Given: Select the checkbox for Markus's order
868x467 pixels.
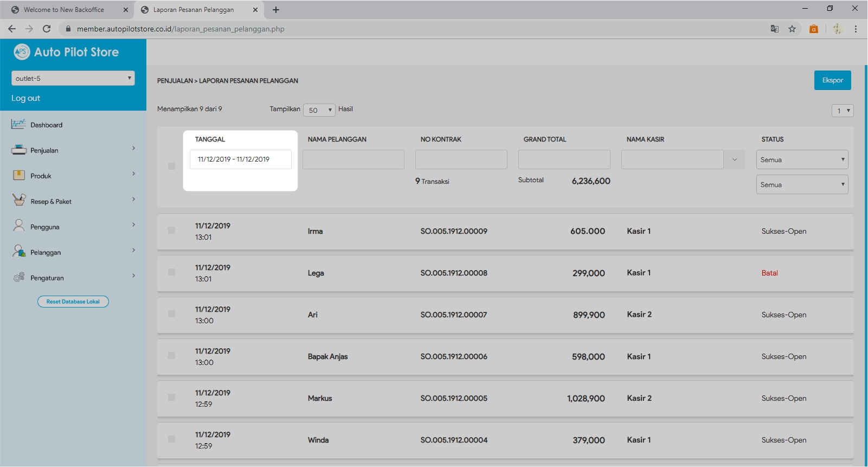Looking at the screenshot, I should tap(171, 398).
